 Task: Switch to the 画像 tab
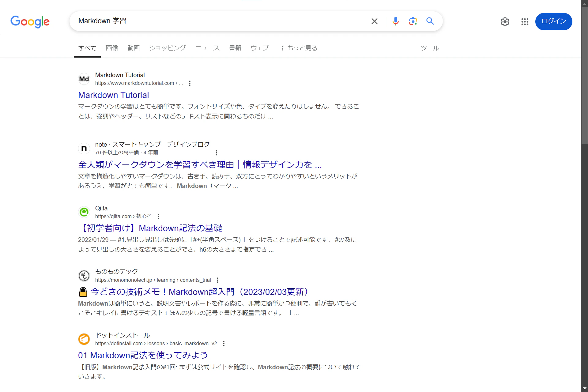tap(112, 48)
